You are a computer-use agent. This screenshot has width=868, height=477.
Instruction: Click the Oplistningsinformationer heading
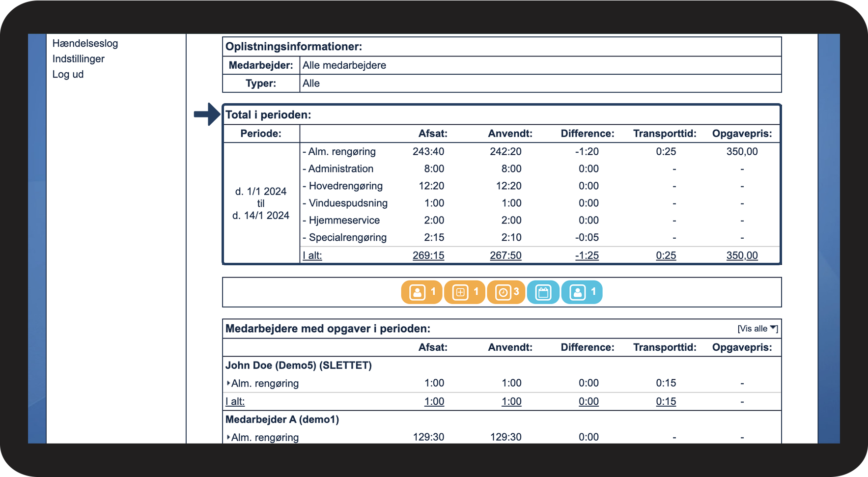pyautogui.click(x=294, y=47)
